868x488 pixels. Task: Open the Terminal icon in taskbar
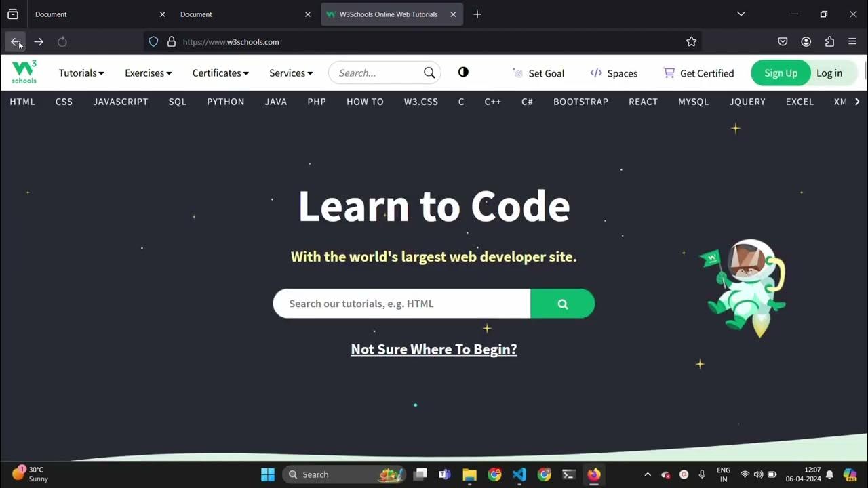tap(569, 474)
